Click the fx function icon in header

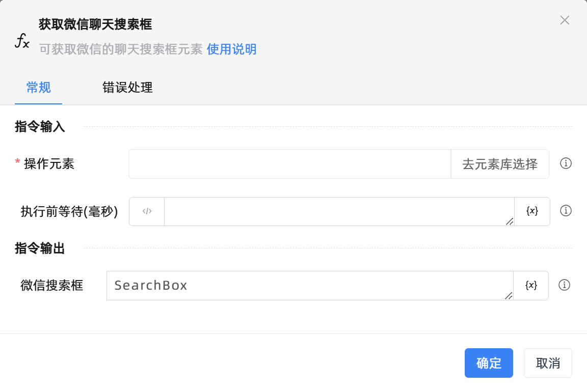click(22, 40)
